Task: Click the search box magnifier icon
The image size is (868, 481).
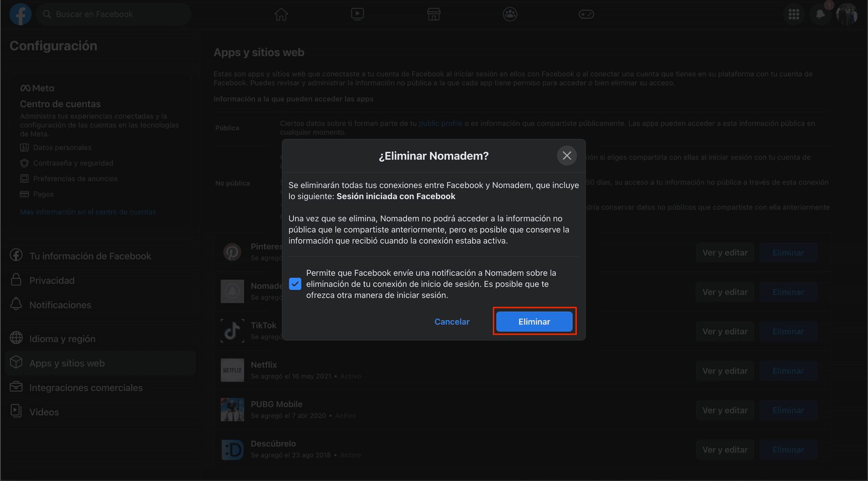Action: [47, 14]
